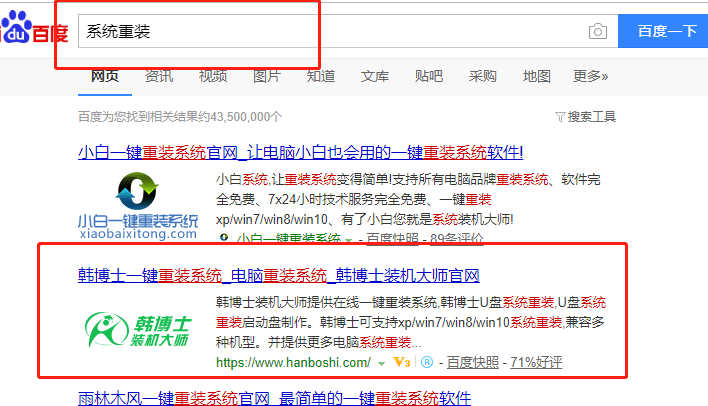Open 小白一键重装系统官网 result title
This screenshot has height=406, width=708.
(301, 152)
